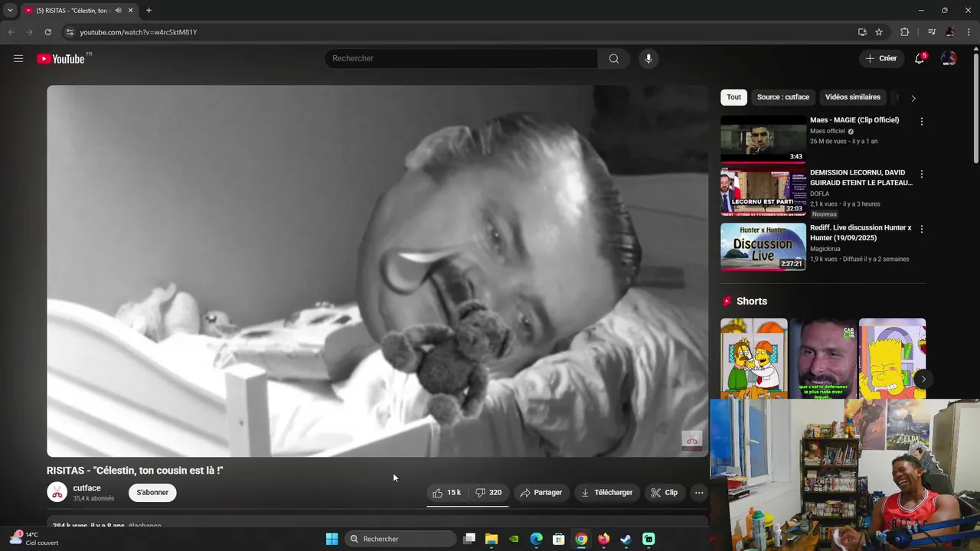The height and width of the screenshot is (551, 980).
Task: Click the cutface watermark in the player
Action: click(691, 440)
